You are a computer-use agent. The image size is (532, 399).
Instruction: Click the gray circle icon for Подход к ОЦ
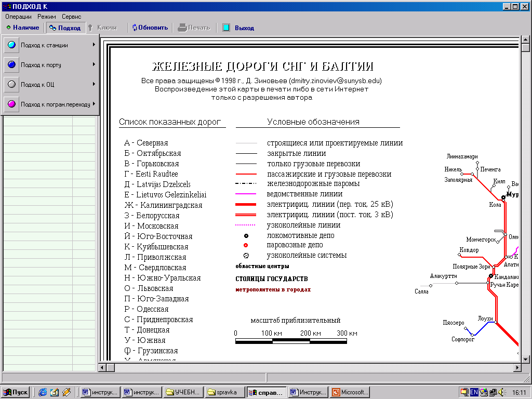tap(11, 84)
